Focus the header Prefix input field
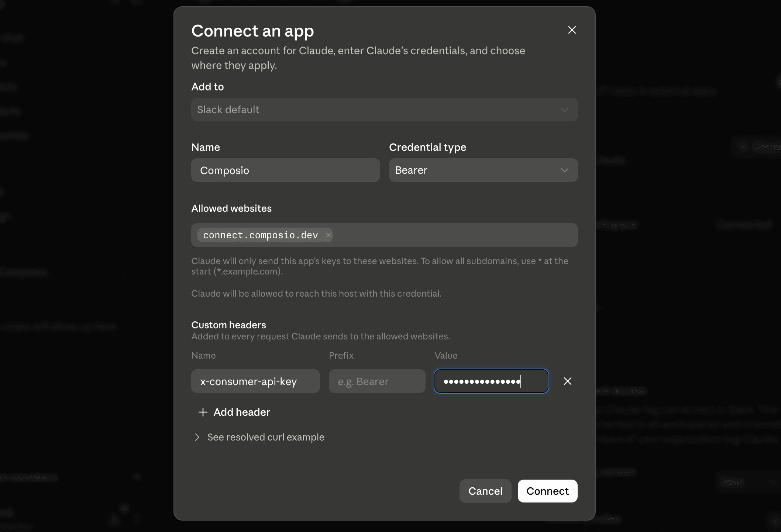This screenshot has width=781, height=532. point(377,381)
